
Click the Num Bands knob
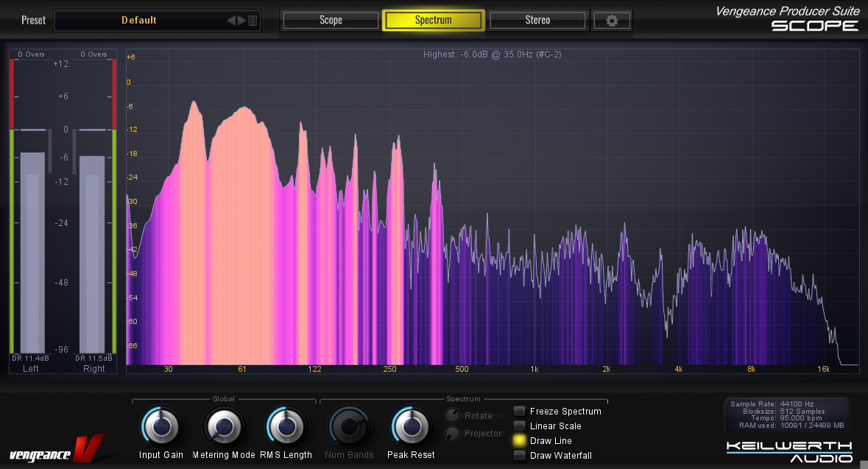click(349, 426)
